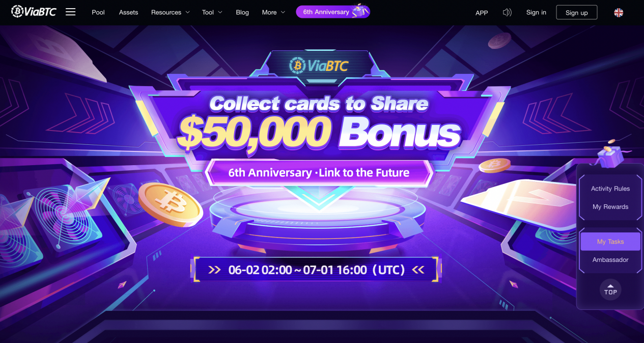The width and height of the screenshot is (644, 343).
Task: Open the announcements speaker icon
Action: [507, 12]
